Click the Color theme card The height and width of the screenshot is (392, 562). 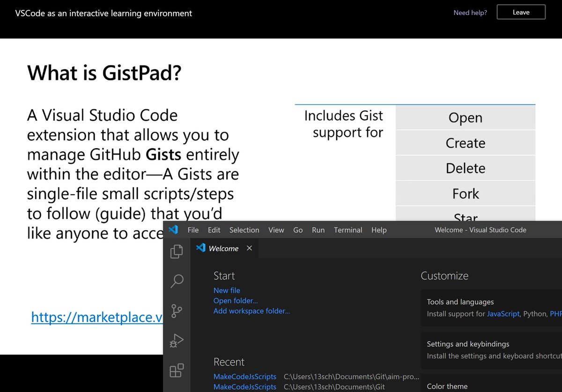coord(492,383)
